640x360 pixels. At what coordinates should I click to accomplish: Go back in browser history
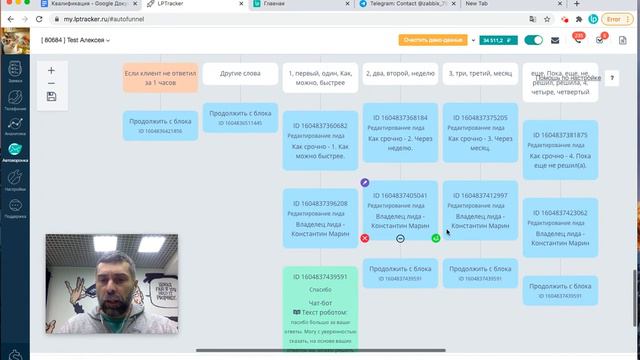[x=11, y=19]
